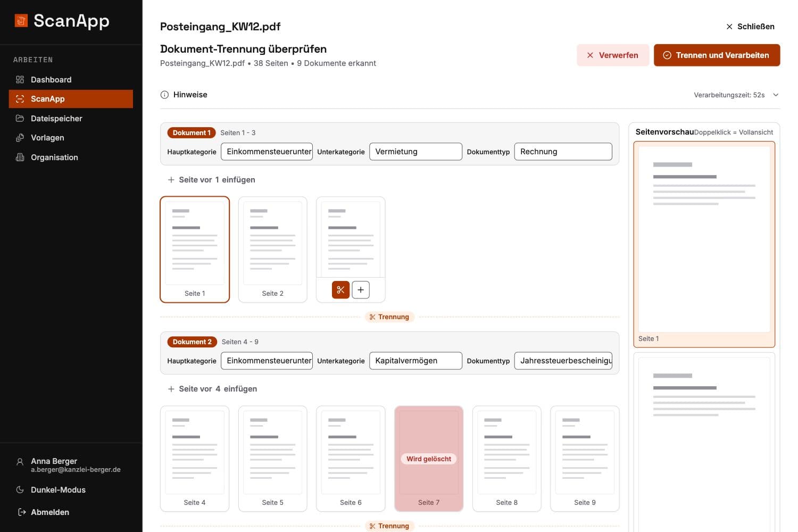Click the Hinweise info icon

pos(165,95)
